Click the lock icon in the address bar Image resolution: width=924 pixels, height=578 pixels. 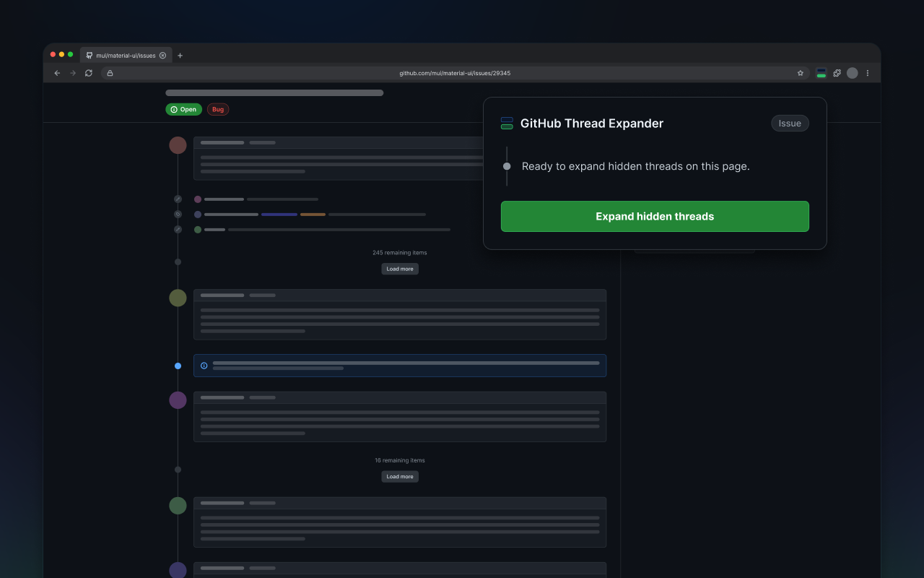(110, 73)
